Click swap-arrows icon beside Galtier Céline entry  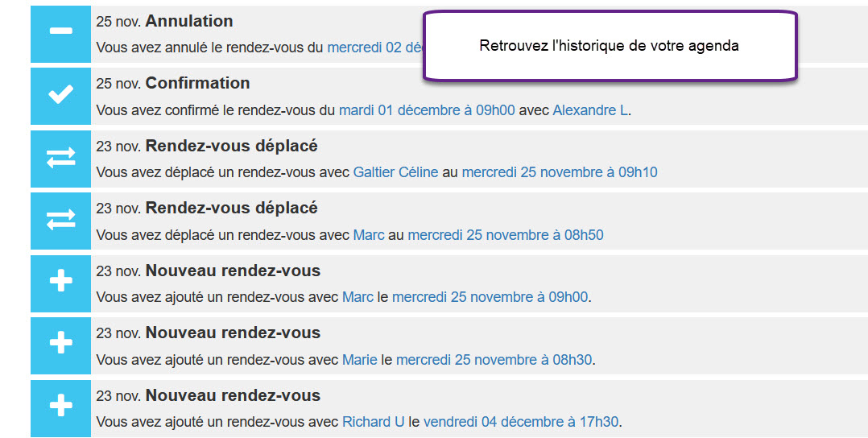click(61, 159)
